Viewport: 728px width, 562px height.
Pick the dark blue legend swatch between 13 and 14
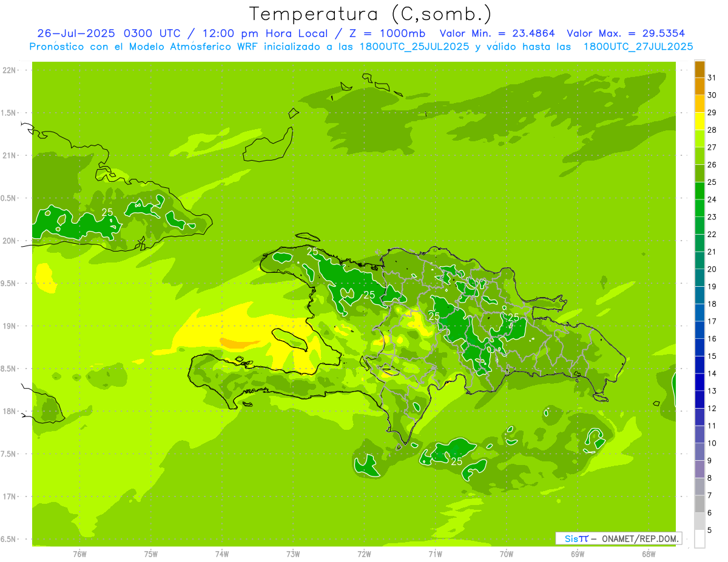coord(700,382)
